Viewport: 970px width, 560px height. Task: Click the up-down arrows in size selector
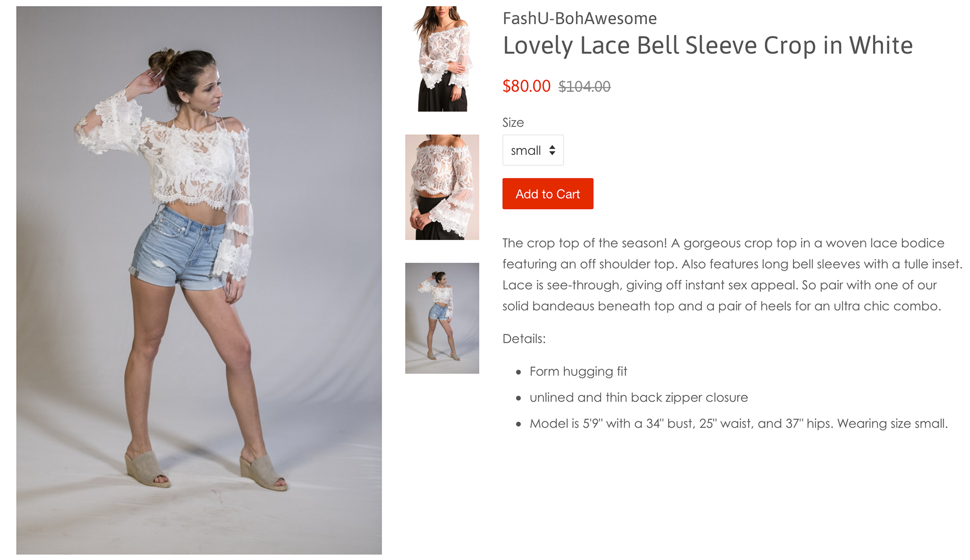[x=552, y=150]
